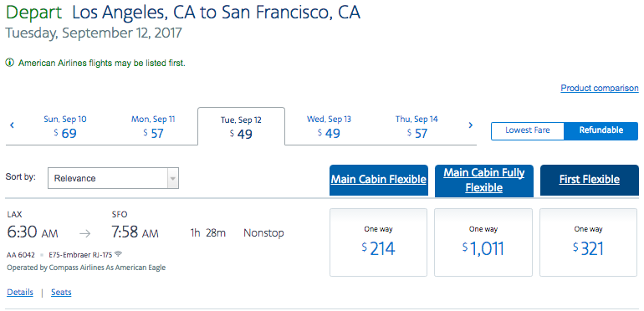This screenshot has width=644, height=311.
Task: Open the Product comparison link
Action: [600, 88]
